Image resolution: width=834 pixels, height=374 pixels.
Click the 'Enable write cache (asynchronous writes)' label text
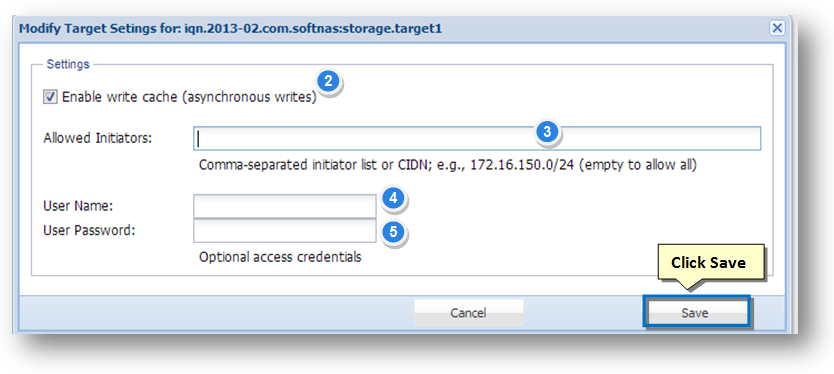coord(189,98)
